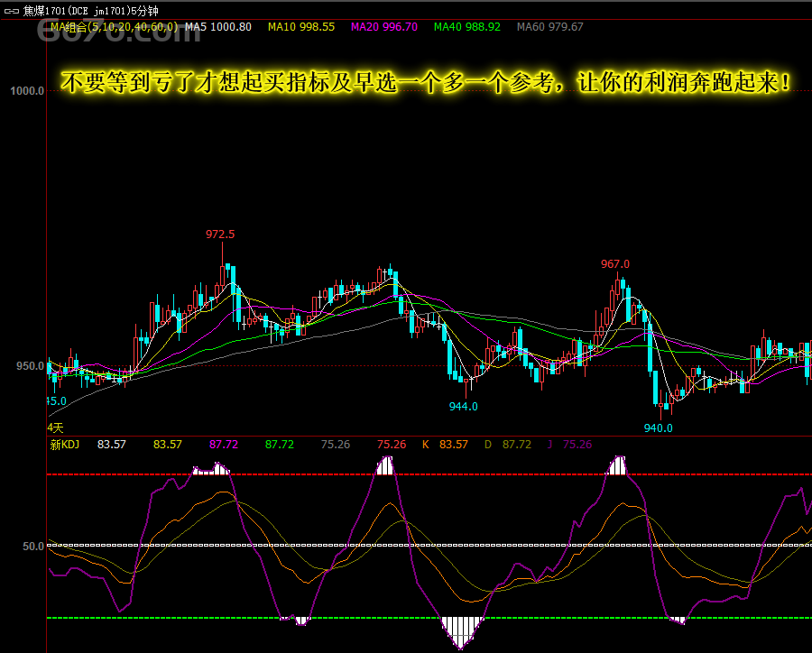
Task: Click the 950.0 price axis label
Action: 27,366
